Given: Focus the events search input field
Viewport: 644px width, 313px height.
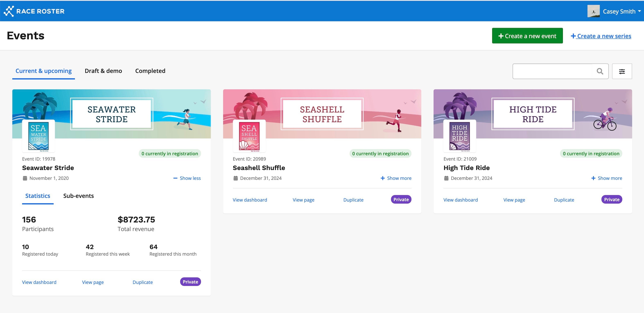Looking at the screenshot, I should (x=552, y=71).
